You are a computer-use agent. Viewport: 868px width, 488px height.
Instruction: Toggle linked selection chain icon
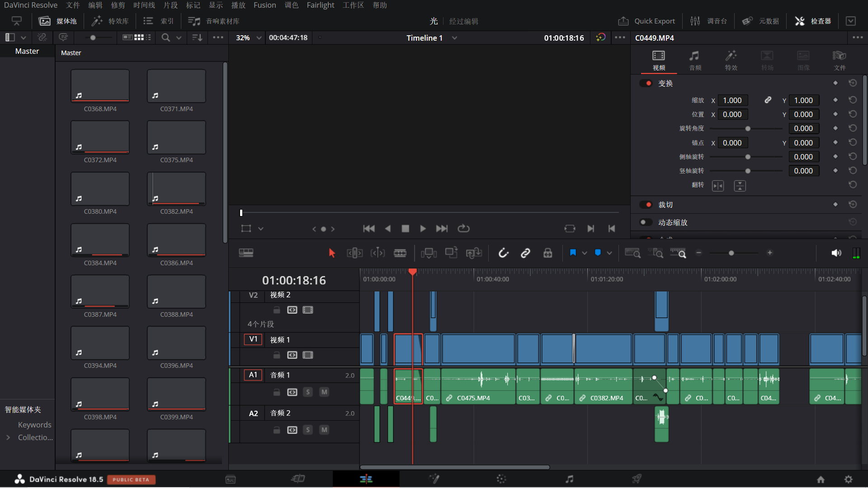[x=525, y=253]
